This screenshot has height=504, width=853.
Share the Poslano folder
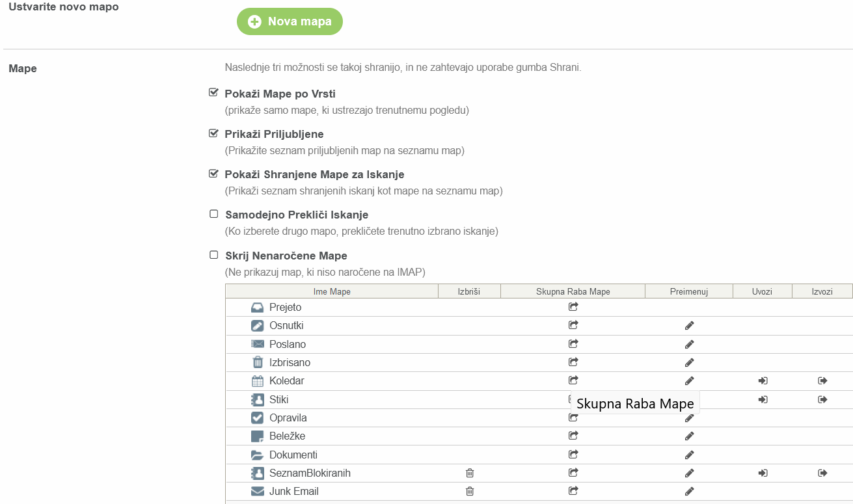click(x=573, y=343)
